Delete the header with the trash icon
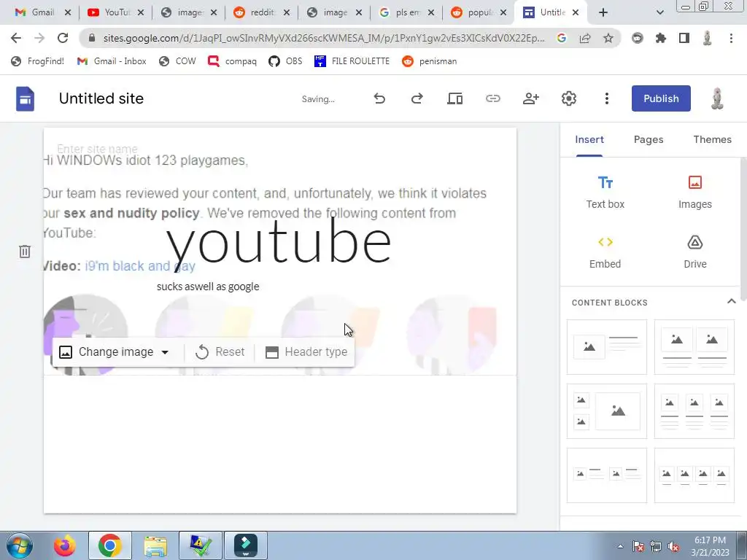 [25, 252]
